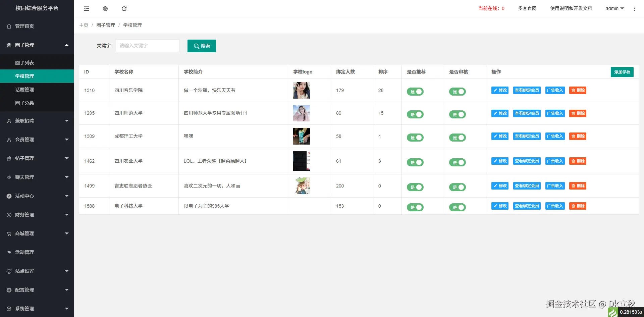Switch to 话题管理 in the sidebar
644x317 pixels.
pos(25,89)
